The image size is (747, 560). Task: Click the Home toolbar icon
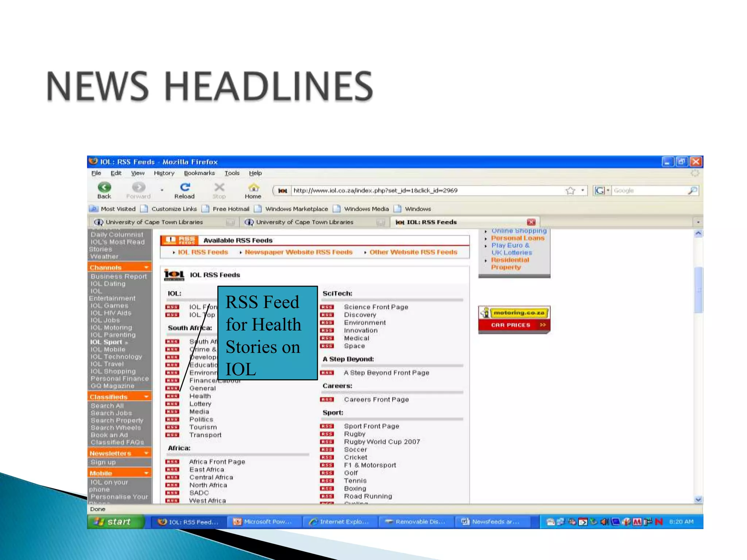[x=253, y=187]
